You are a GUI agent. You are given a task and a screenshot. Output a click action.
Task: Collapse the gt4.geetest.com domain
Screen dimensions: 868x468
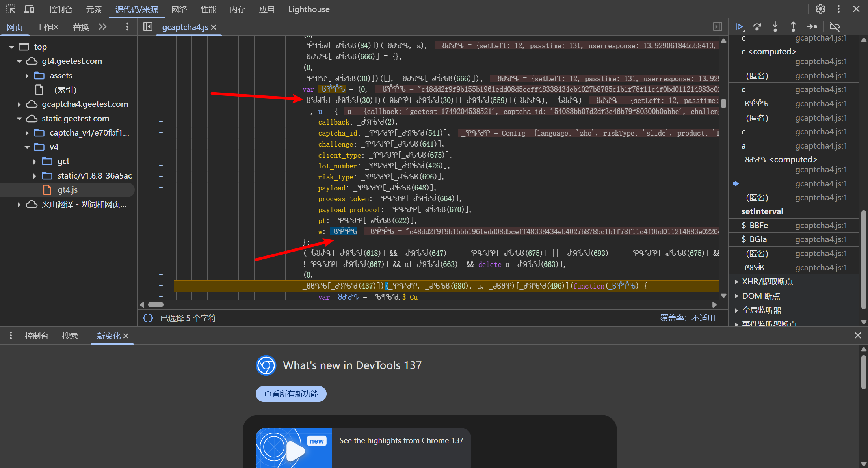coord(19,61)
